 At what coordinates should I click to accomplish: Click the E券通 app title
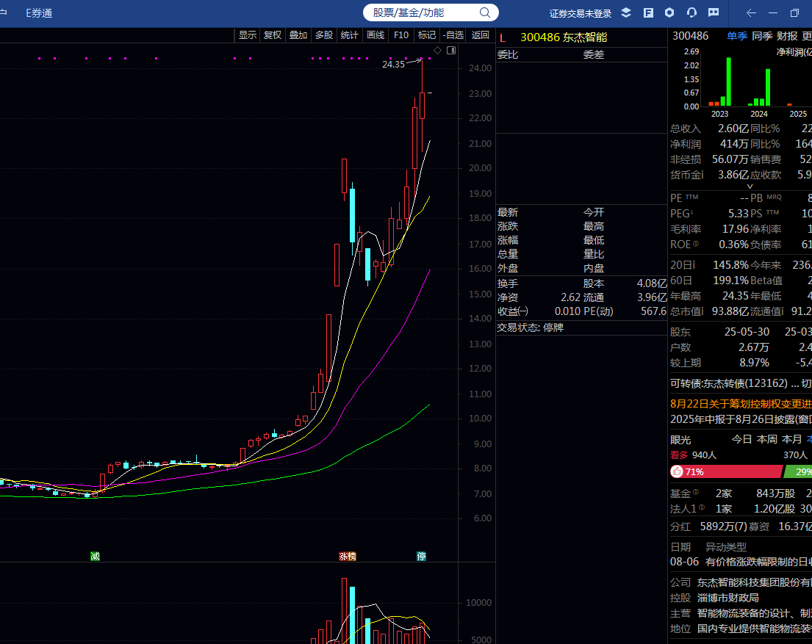40,13
